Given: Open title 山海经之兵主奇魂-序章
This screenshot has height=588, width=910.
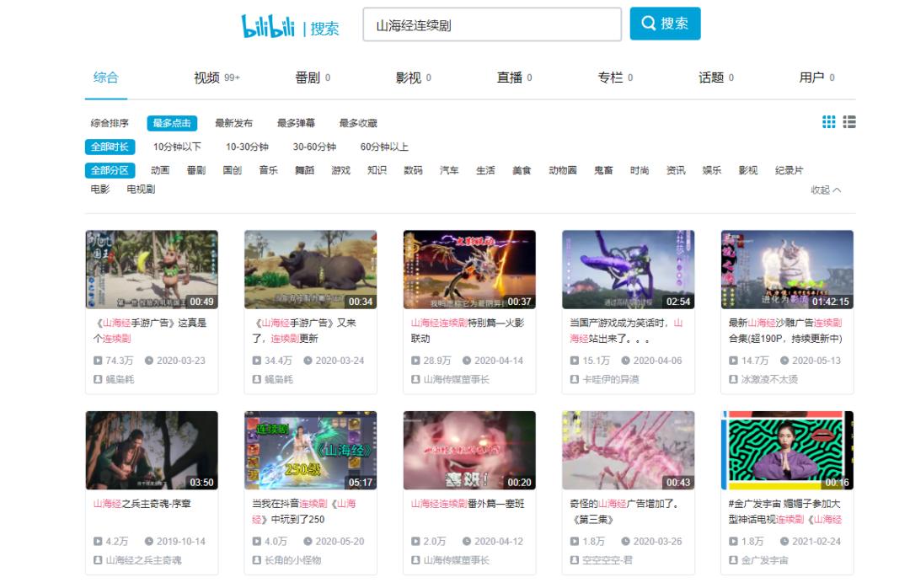Looking at the screenshot, I should pyautogui.click(x=142, y=504).
